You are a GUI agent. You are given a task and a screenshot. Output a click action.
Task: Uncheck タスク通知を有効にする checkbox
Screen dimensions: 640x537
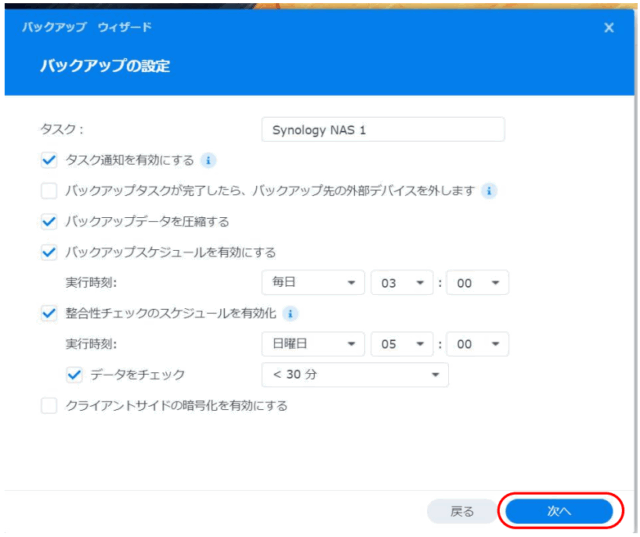point(49,160)
